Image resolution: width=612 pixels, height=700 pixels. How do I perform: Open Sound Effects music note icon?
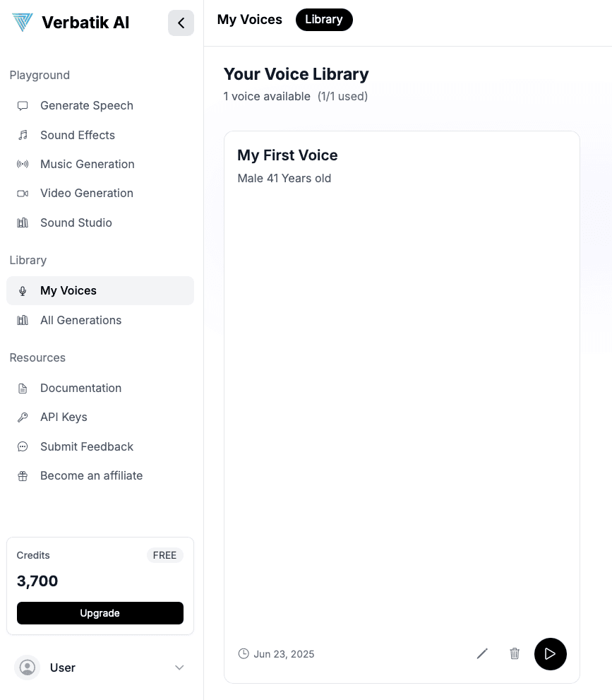coord(23,135)
